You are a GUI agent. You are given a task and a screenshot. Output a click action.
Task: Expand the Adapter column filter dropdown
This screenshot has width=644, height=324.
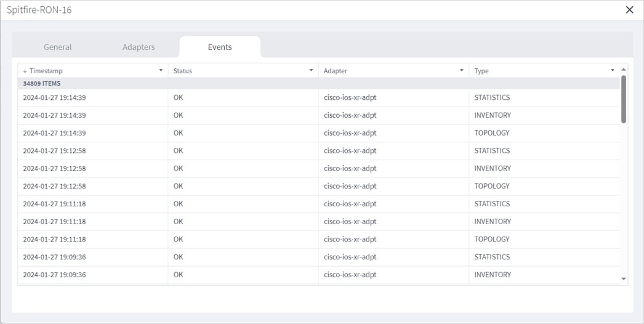click(x=462, y=71)
